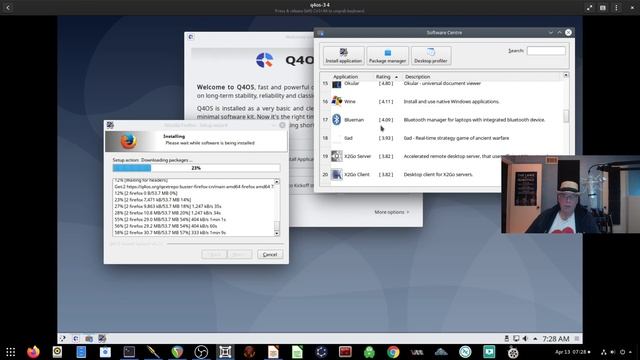Launch the Desktop profiler button
The image size is (640, 360).
(x=431, y=56)
